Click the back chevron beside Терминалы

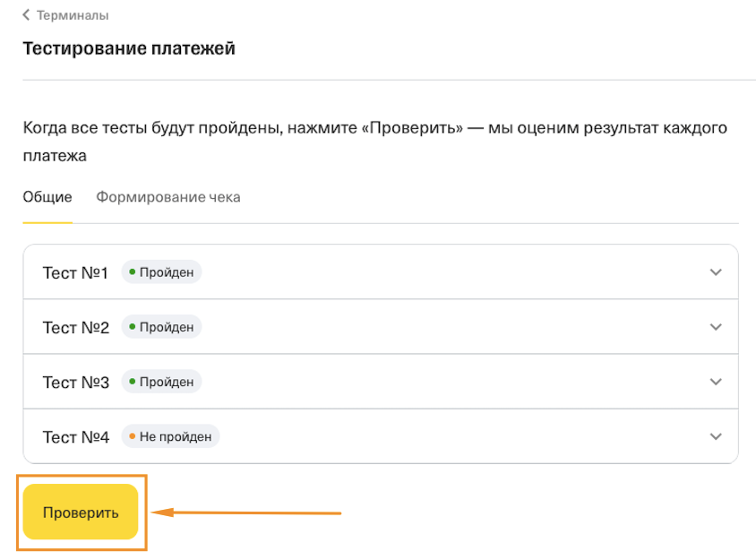pos(26,15)
